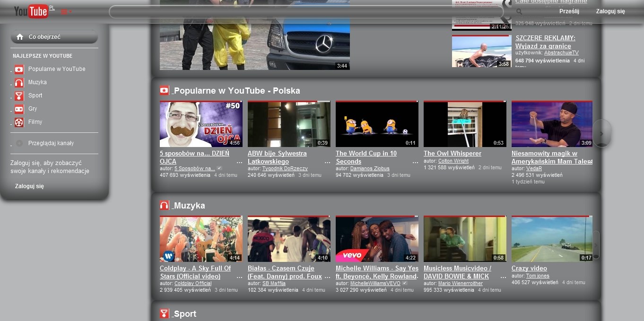
Task: Open The World Cup in 10 Seconds title
Action: click(x=366, y=157)
